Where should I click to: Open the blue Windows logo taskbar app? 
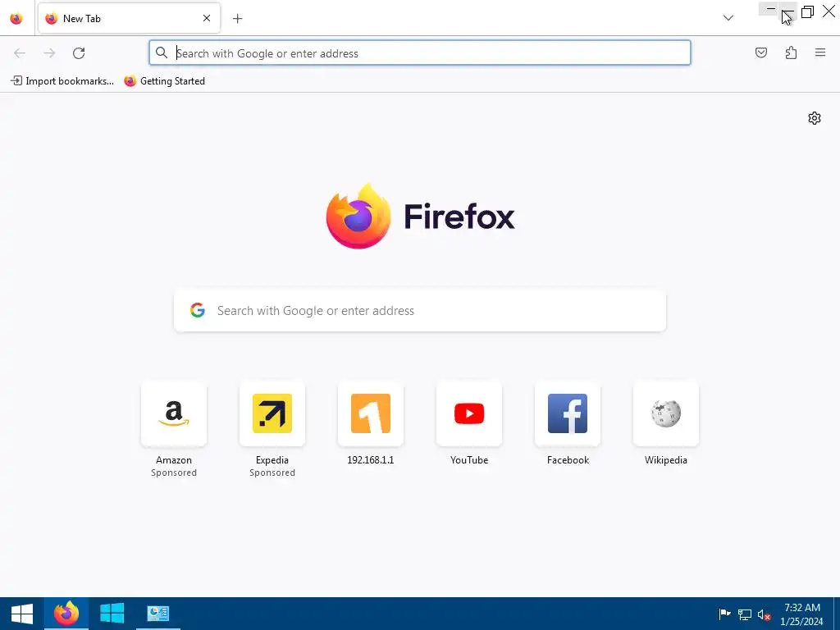click(x=112, y=614)
